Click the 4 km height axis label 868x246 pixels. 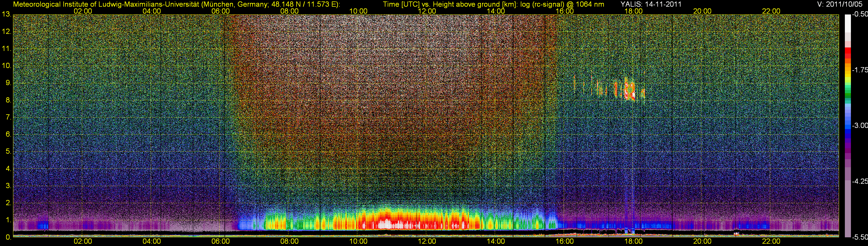tap(8, 168)
